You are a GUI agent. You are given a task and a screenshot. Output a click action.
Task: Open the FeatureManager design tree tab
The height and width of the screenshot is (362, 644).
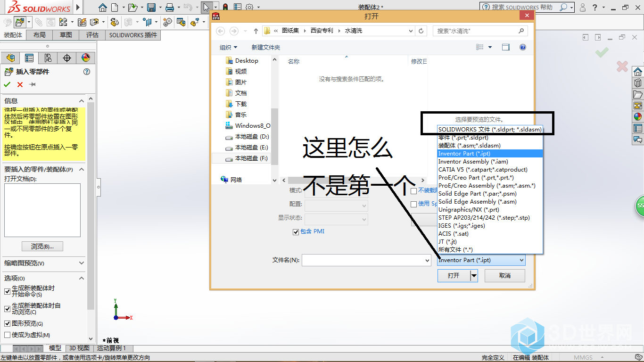(10, 58)
